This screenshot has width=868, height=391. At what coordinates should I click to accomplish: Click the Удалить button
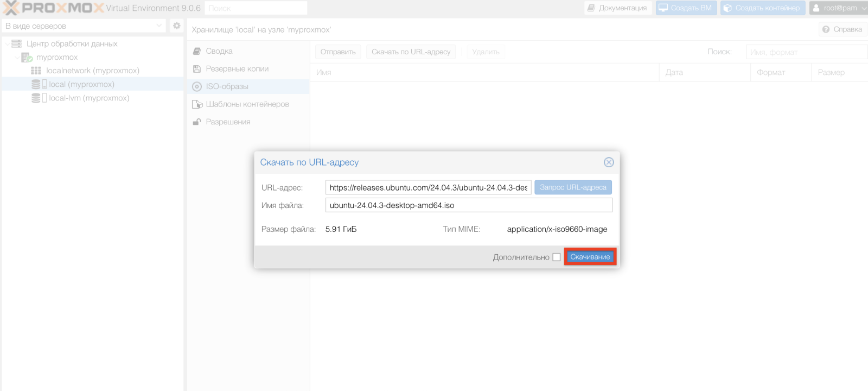(x=486, y=52)
